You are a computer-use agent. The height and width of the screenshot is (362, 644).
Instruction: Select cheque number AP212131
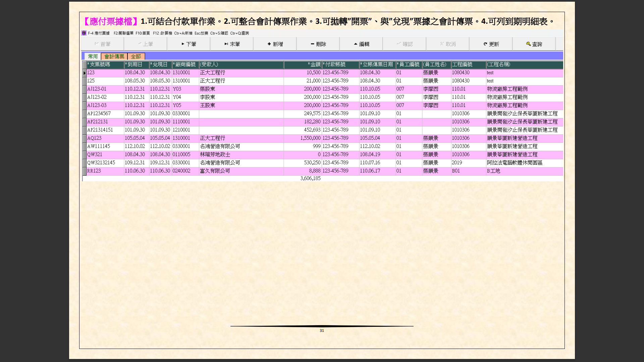tap(105, 122)
